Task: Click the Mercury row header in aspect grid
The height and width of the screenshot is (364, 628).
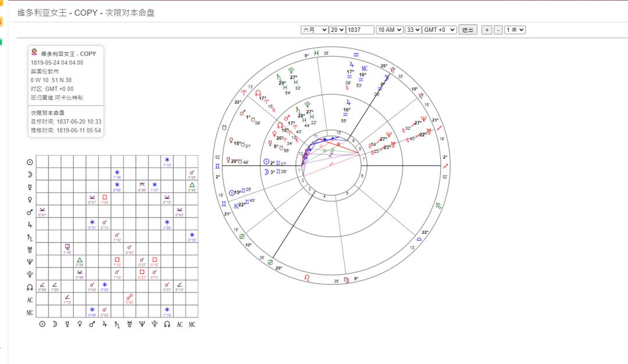Action: [30, 187]
